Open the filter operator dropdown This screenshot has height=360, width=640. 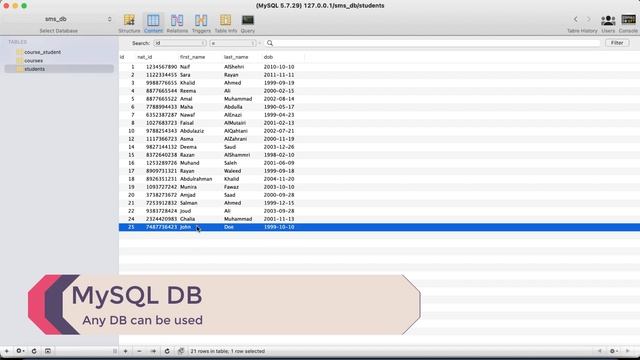pos(233,43)
